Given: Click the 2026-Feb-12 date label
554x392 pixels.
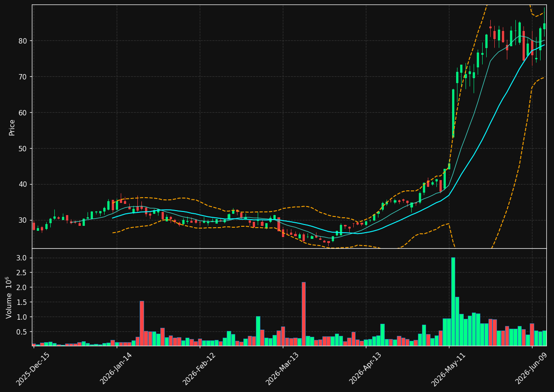Looking at the screenshot, I should pyautogui.click(x=199, y=369).
